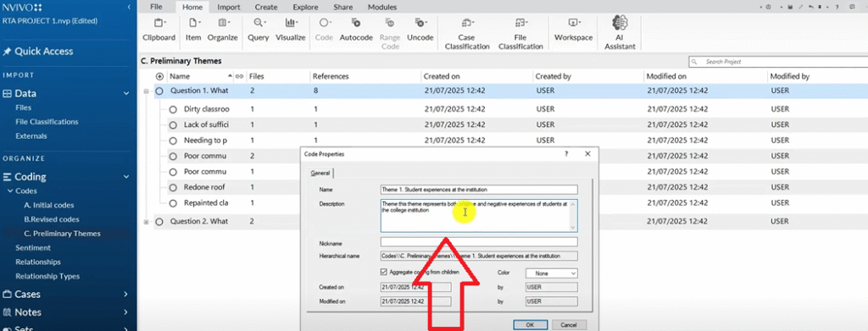The width and height of the screenshot is (868, 331).
Task: Switch to the Import ribbon tab
Action: pos(229,7)
